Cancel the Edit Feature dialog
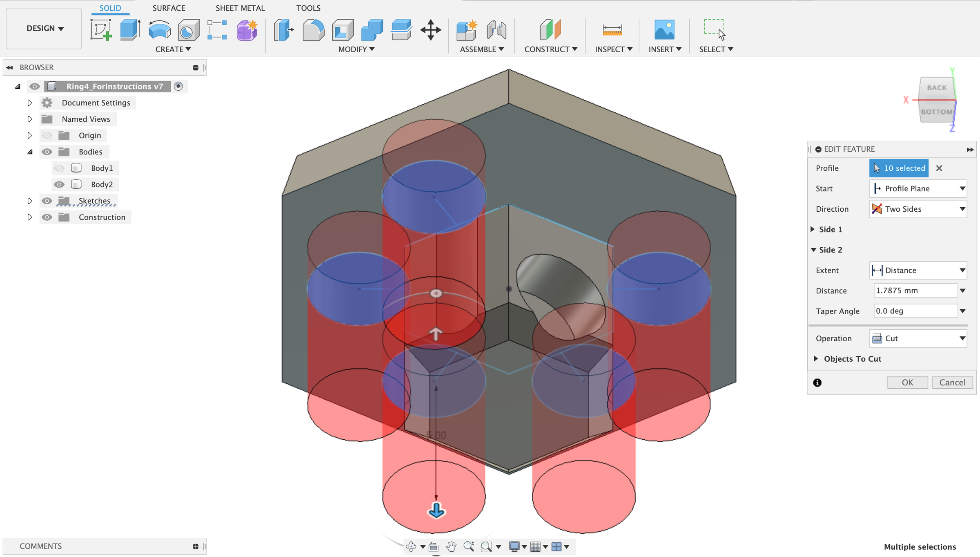The image size is (980, 557). (x=953, y=382)
